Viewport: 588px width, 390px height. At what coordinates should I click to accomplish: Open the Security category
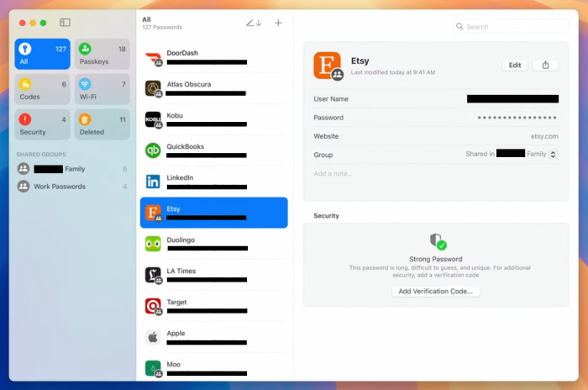tap(42, 124)
